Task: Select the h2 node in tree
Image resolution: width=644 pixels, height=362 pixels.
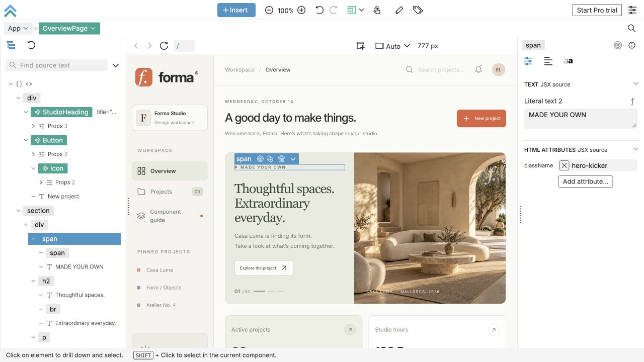Action: click(x=46, y=281)
